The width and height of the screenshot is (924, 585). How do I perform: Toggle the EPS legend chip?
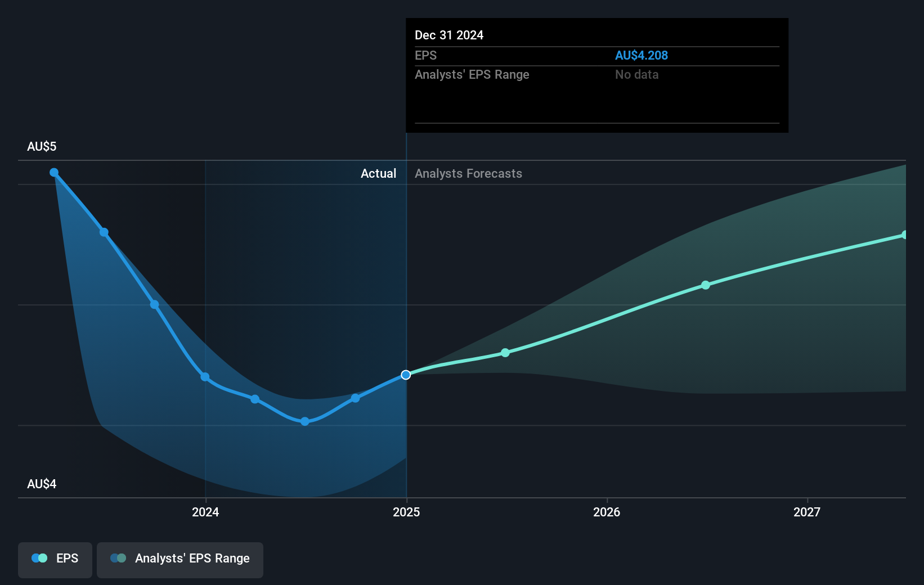pos(55,559)
